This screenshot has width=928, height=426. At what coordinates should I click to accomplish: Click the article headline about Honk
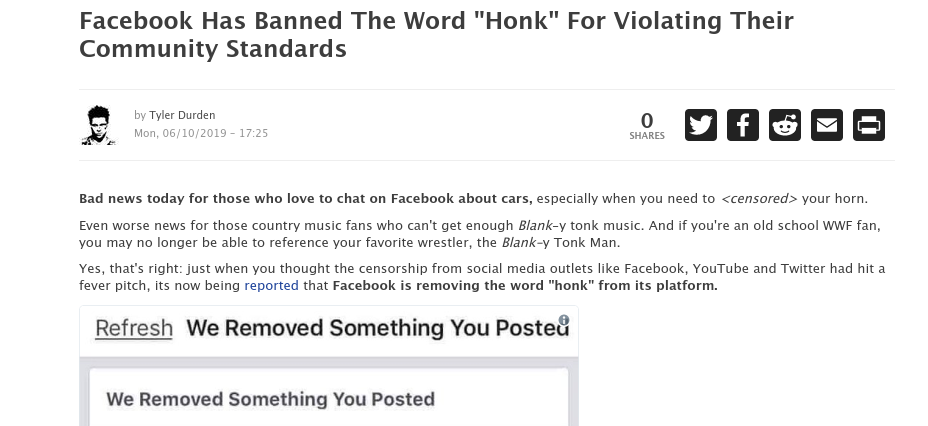pyautogui.click(x=436, y=34)
